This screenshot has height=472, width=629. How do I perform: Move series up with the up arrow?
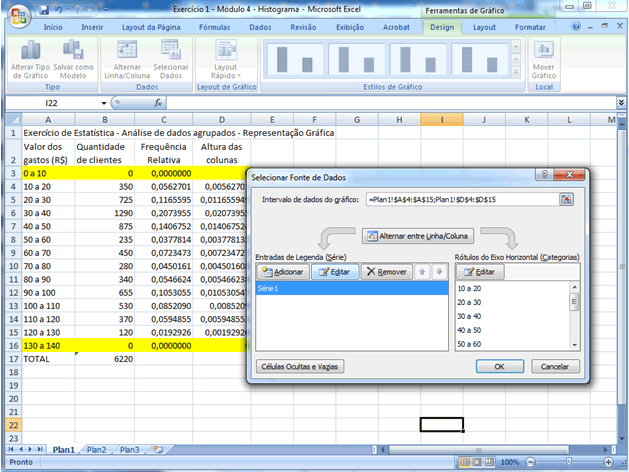[x=424, y=271]
